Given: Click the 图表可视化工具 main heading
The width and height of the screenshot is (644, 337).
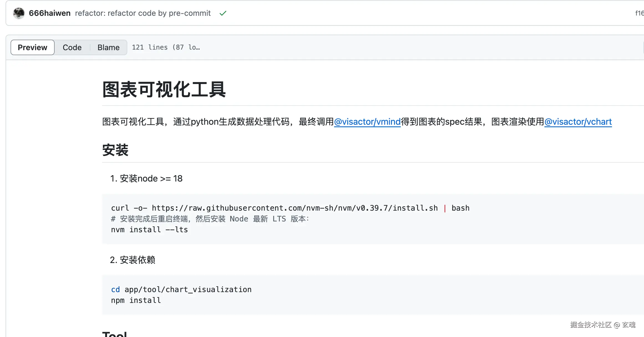Looking at the screenshot, I should pos(164,90).
